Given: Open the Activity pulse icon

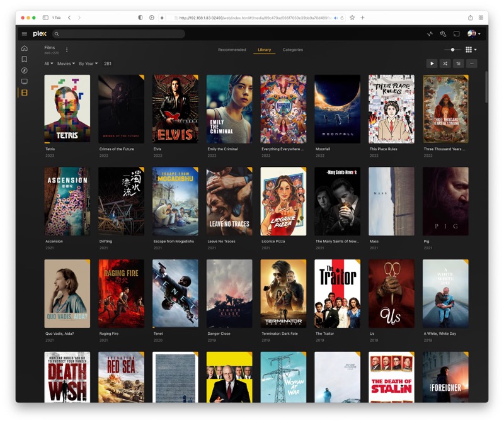Looking at the screenshot, I should (x=430, y=34).
